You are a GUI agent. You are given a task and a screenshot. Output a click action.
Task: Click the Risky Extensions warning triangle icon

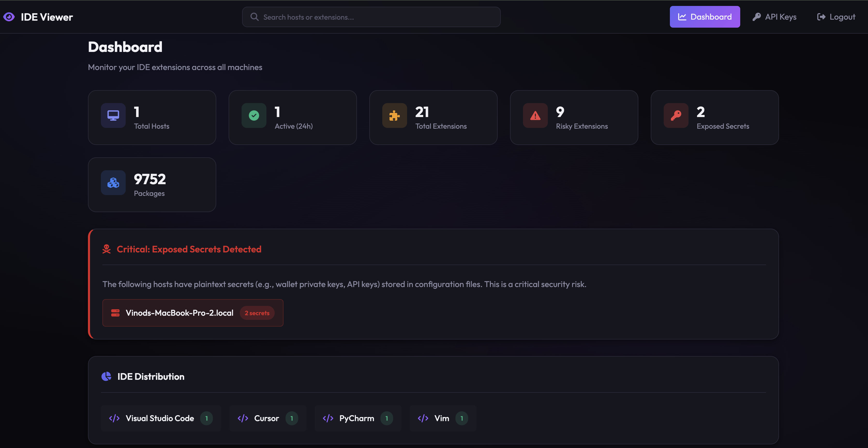[x=535, y=115]
